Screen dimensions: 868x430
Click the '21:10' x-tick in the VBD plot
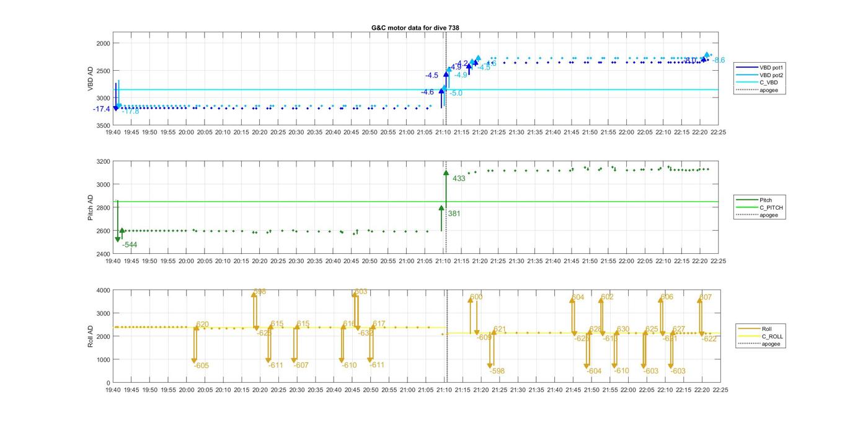point(443,132)
